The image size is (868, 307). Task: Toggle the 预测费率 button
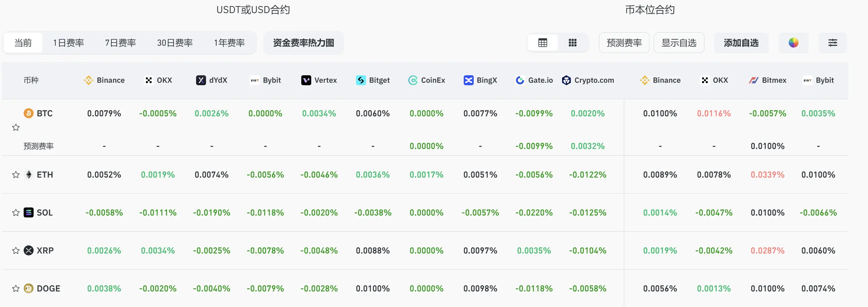(x=624, y=43)
